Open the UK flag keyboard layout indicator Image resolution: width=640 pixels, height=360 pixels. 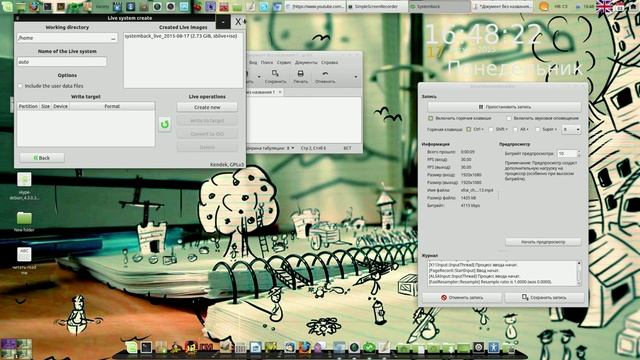click(x=604, y=6)
